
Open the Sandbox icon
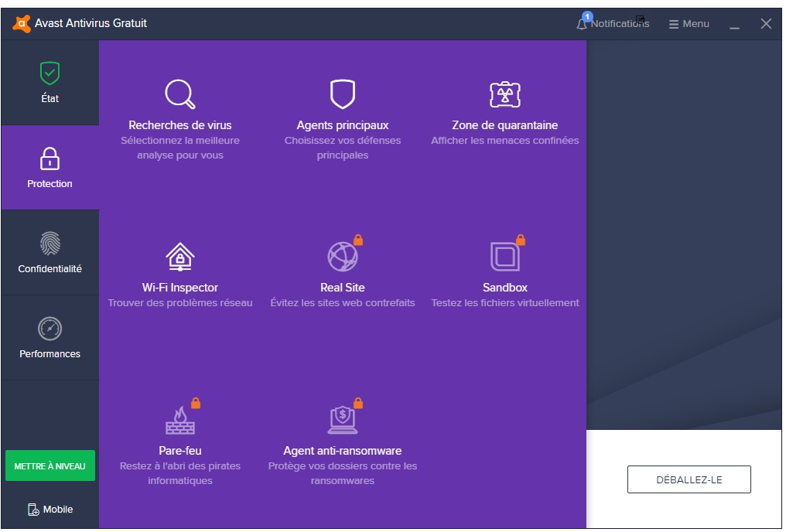[x=504, y=257]
